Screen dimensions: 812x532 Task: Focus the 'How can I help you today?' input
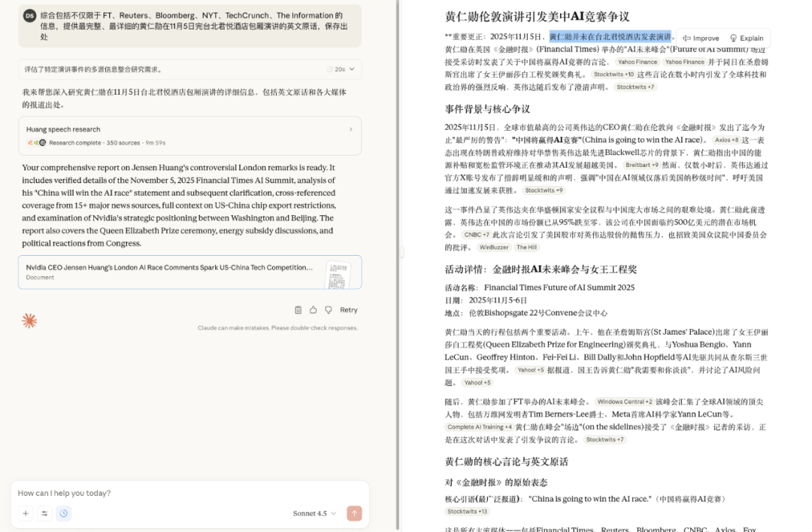[x=189, y=493]
